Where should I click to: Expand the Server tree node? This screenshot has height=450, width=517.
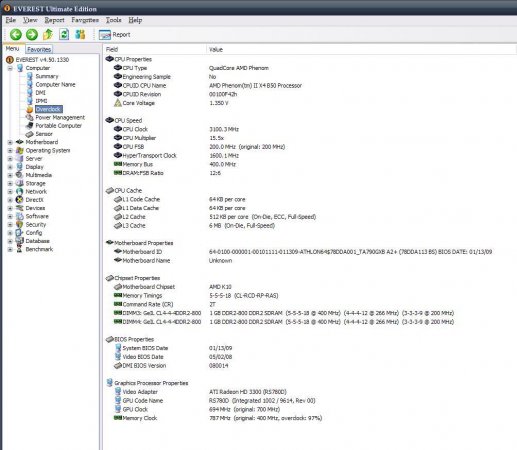coord(10,159)
